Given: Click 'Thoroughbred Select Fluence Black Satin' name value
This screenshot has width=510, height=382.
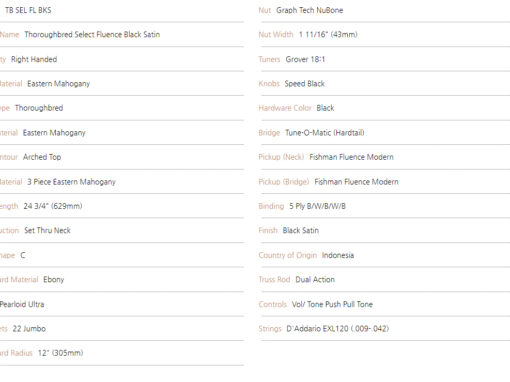Looking at the screenshot, I should [92, 35].
